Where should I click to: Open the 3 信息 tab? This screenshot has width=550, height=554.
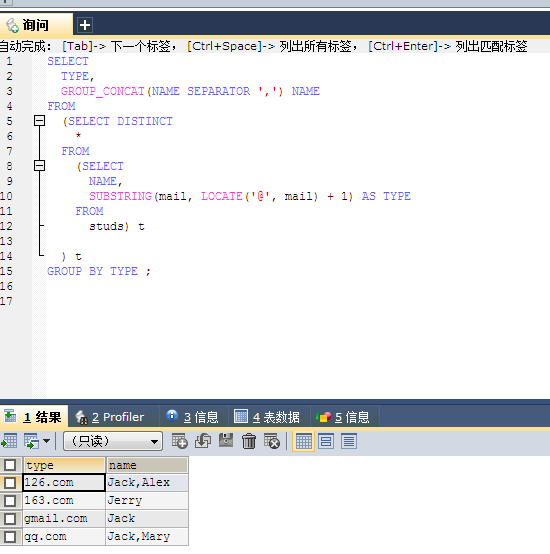click(x=194, y=417)
